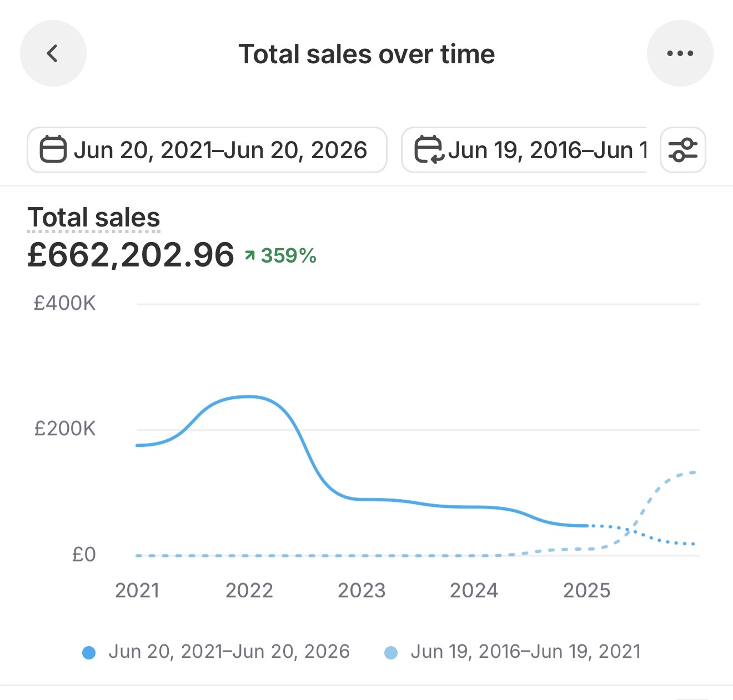The height and width of the screenshot is (700, 733).
Task: Tap the dashed comparison line's rising end
Action: pyautogui.click(x=691, y=472)
